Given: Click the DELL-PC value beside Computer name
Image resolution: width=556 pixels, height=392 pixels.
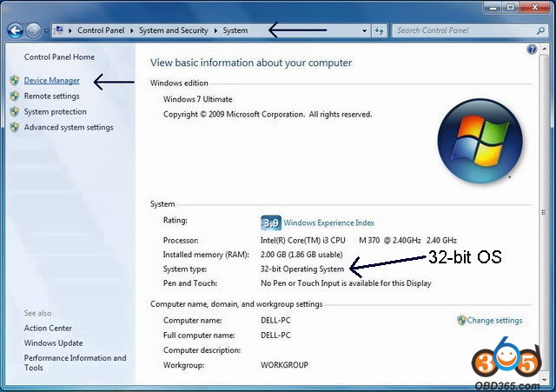Looking at the screenshot, I should (275, 321).
